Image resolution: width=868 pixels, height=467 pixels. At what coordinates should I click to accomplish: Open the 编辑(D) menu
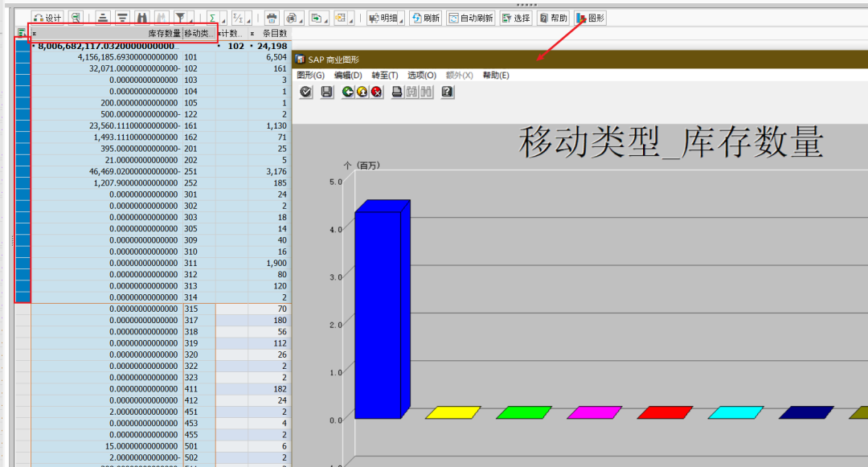click(348, 76)
